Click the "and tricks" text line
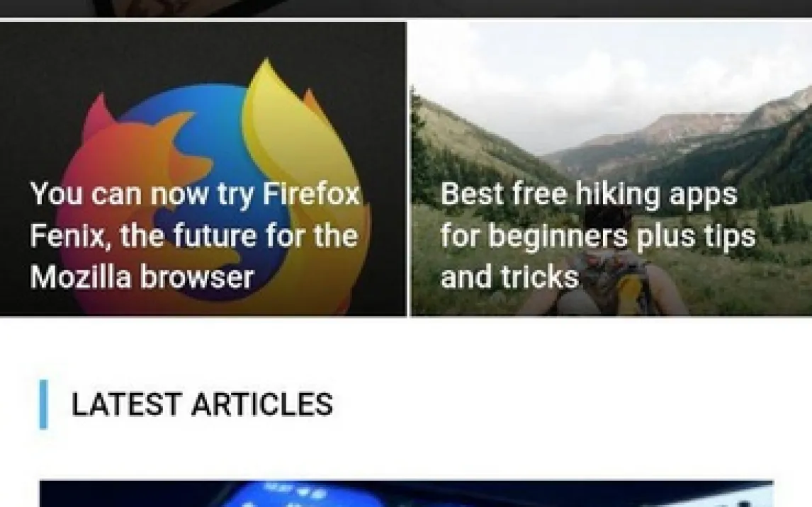812x507 pixels. tap(509, 277)
